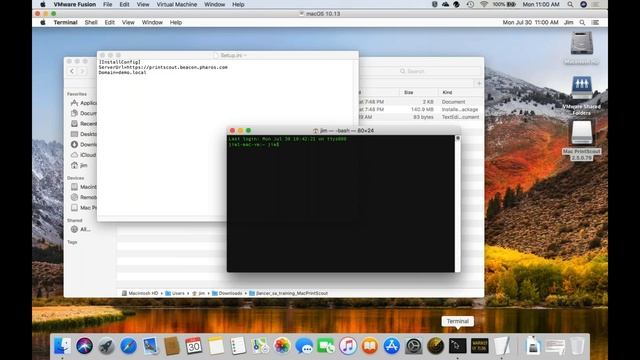Launch Siri from the Dock

(84, 346)
